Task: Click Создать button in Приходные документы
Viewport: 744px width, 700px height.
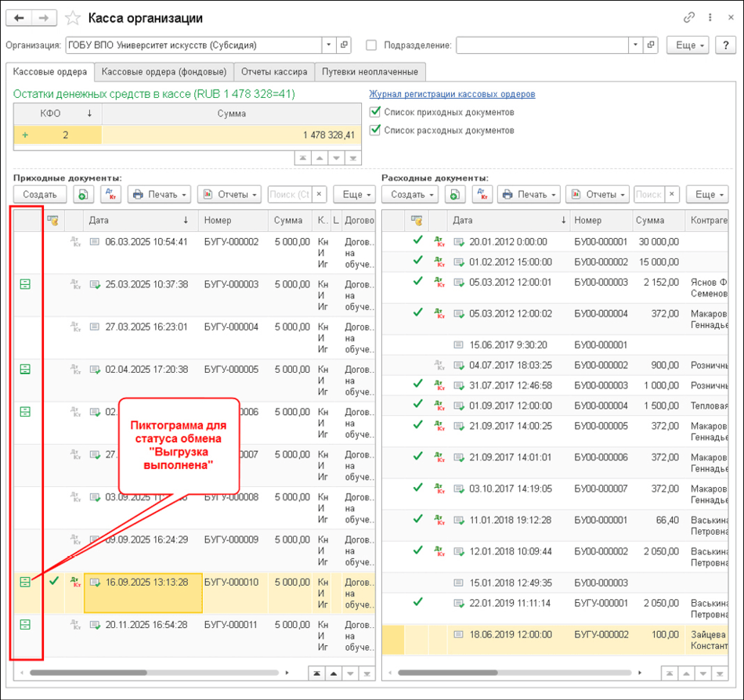Action: 39,194
